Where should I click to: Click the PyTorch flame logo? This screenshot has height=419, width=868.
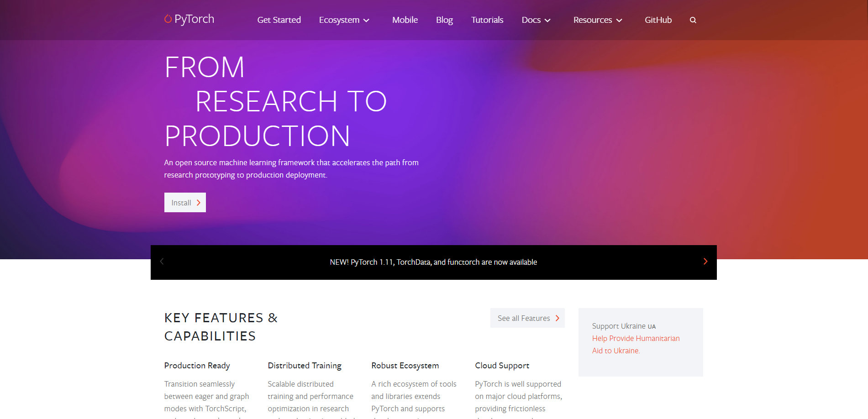[189, 19]
